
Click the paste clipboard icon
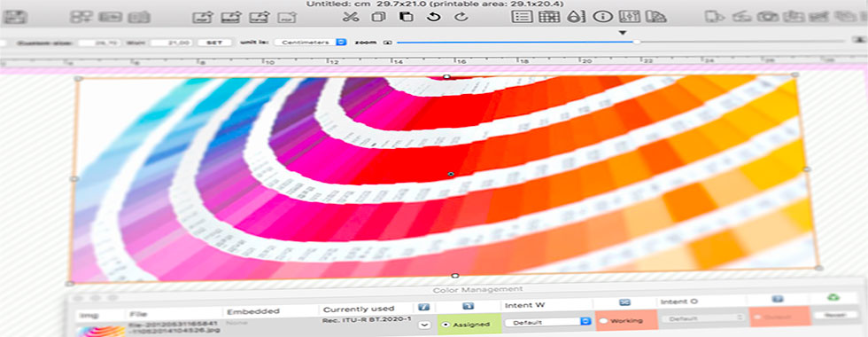407,17
